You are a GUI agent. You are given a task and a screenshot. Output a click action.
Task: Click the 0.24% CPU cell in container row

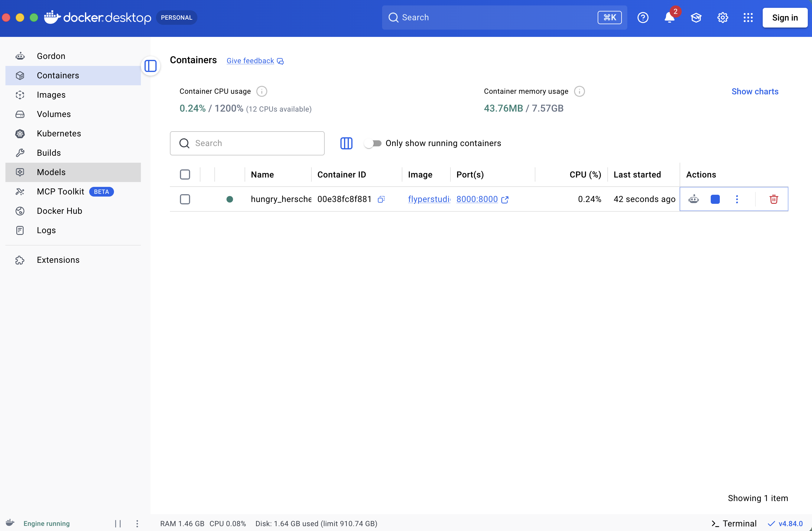pyautogui.click(x=590, y=199)
